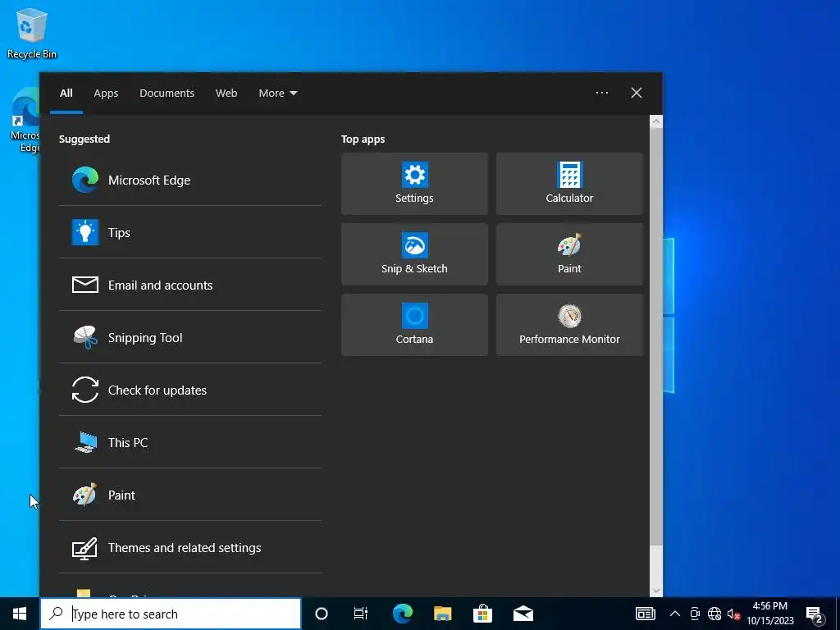This screenshot has width=840, height=630.
Task: Switch to the All tab
Action: click(x=66, y=94)
